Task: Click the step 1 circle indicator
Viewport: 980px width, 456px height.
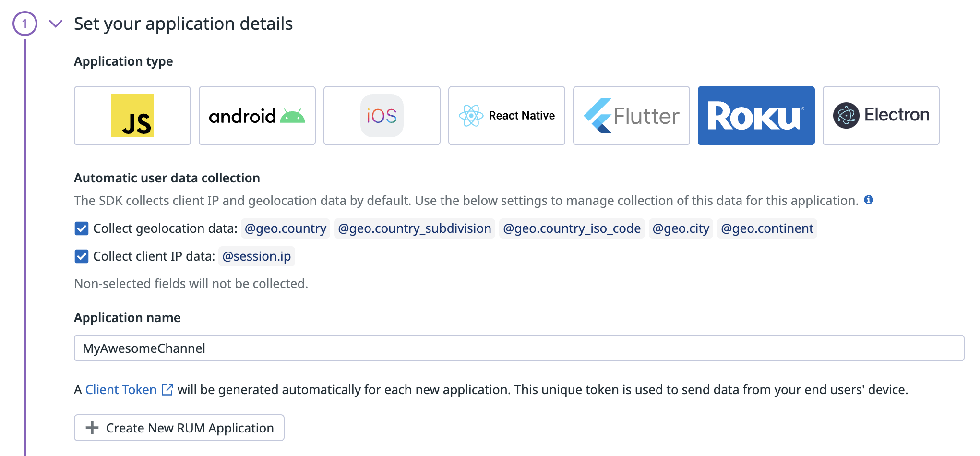Action: coord(25,24)
